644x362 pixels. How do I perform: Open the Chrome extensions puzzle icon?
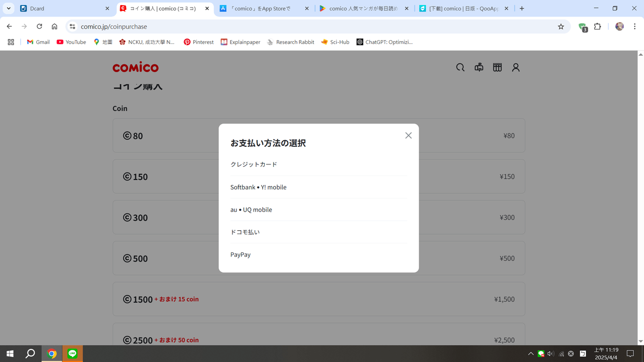tap(597, 27)
